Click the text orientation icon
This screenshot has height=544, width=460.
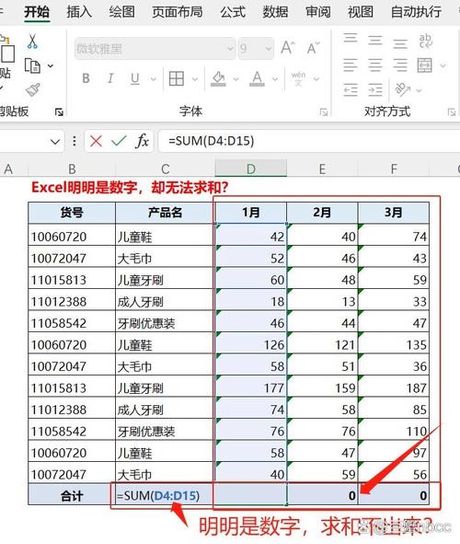(x=402, y=89)
